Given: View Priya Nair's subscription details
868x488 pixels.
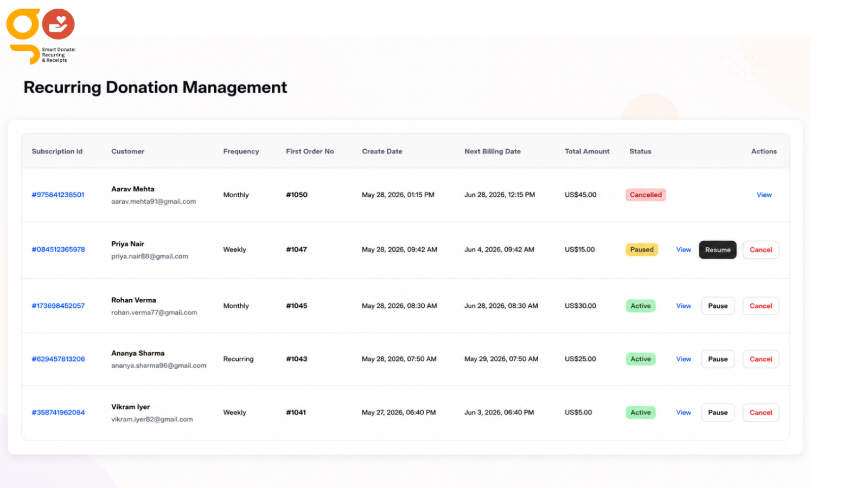Looking at the screenshot, I should (x=684, y=250).
